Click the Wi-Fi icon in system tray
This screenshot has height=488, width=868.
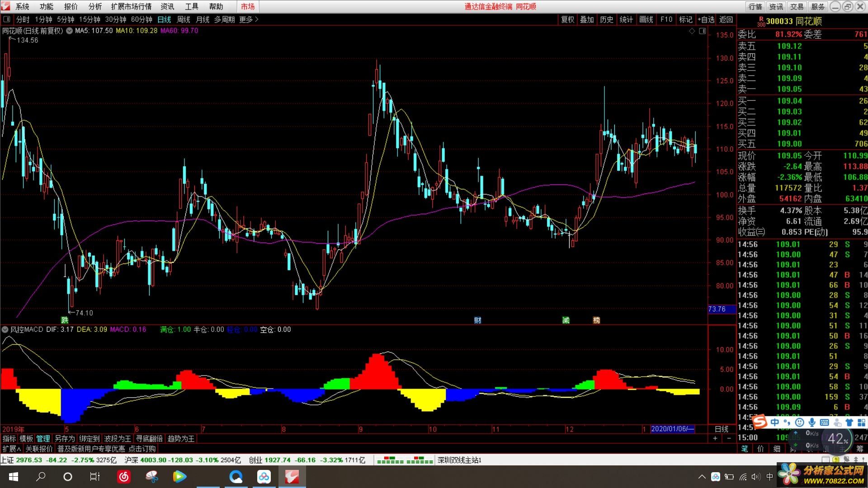coord(743,477)
